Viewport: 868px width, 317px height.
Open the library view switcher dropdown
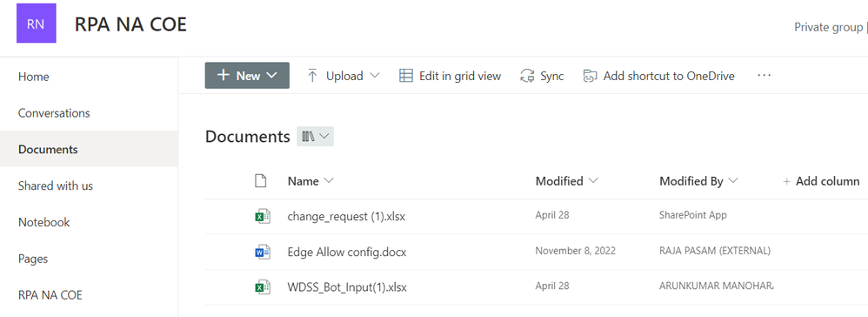coord(315,137)
